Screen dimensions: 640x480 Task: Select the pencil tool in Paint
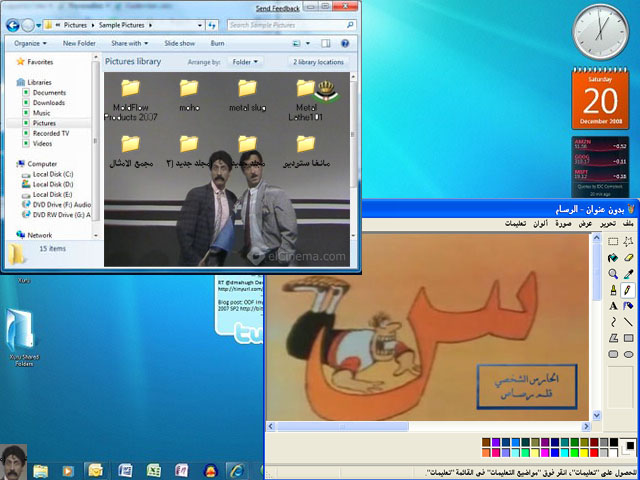(x=628, y=290)
